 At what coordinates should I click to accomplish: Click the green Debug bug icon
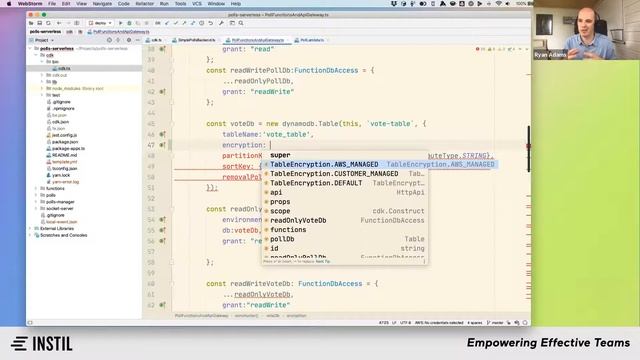pos(129,23)
